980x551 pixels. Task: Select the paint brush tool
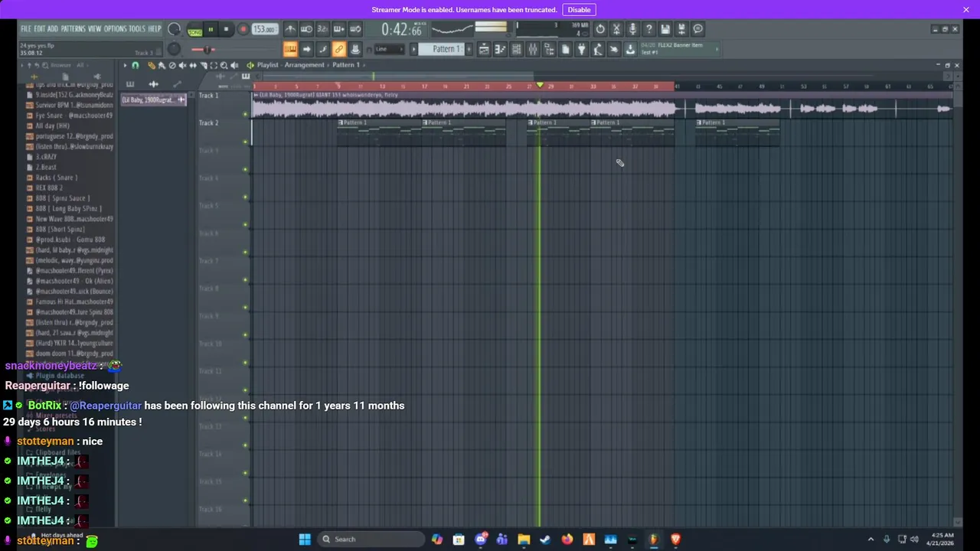(x=162, y=65)
